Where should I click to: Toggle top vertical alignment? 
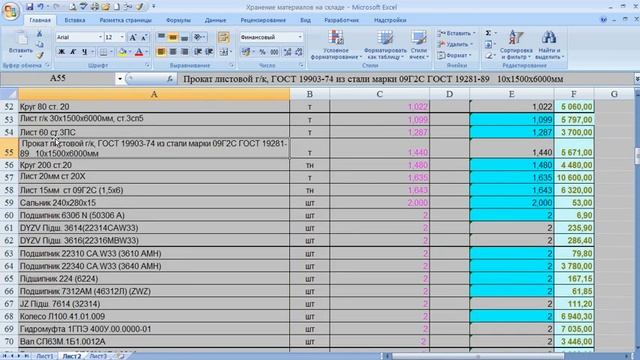(161, 37)
